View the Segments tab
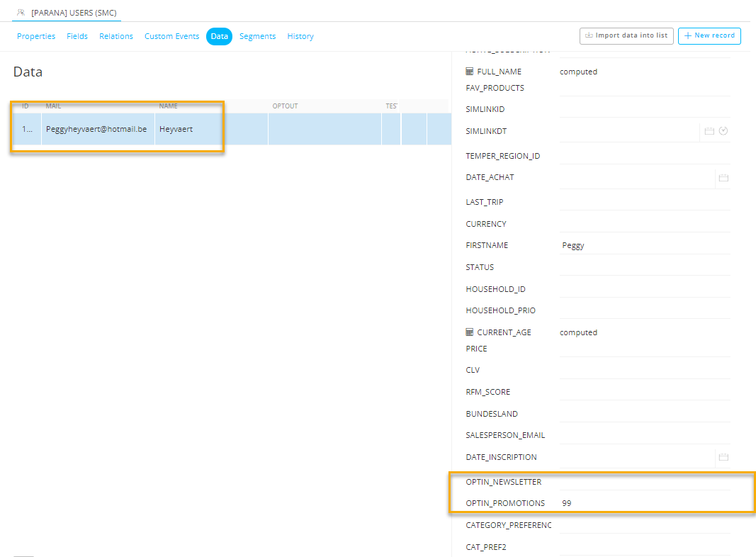Image resolution: width=756 pixels, height=557 pixels. 257,36
